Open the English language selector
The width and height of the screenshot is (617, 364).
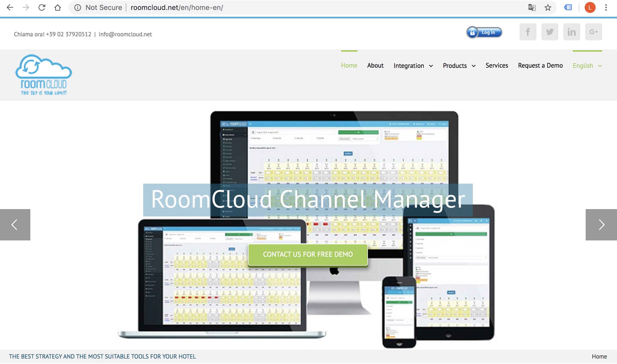583,66
